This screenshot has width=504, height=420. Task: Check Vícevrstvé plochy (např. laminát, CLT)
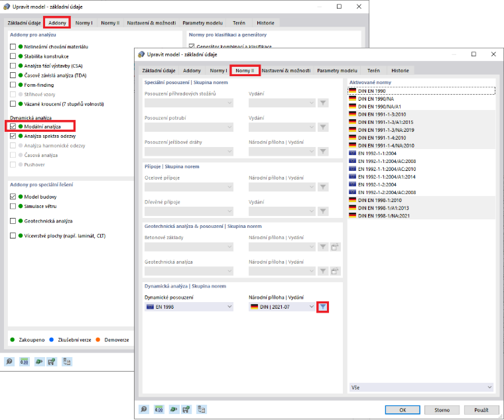[x=13, y=236]
